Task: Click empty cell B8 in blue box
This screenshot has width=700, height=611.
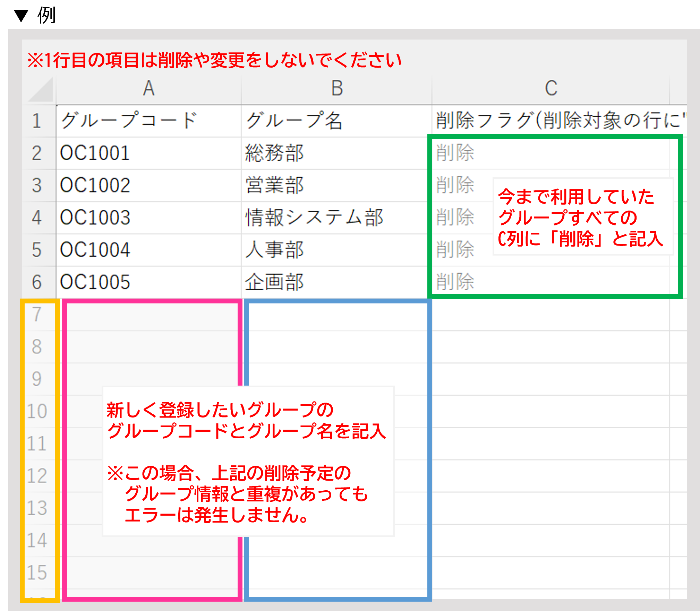Action: click(x=337, y=347)
